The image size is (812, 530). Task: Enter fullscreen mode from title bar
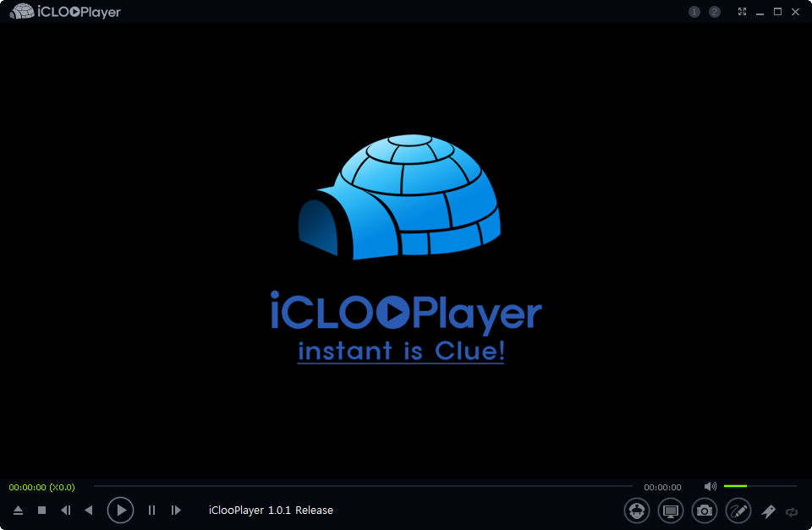[x=742, y=11]
